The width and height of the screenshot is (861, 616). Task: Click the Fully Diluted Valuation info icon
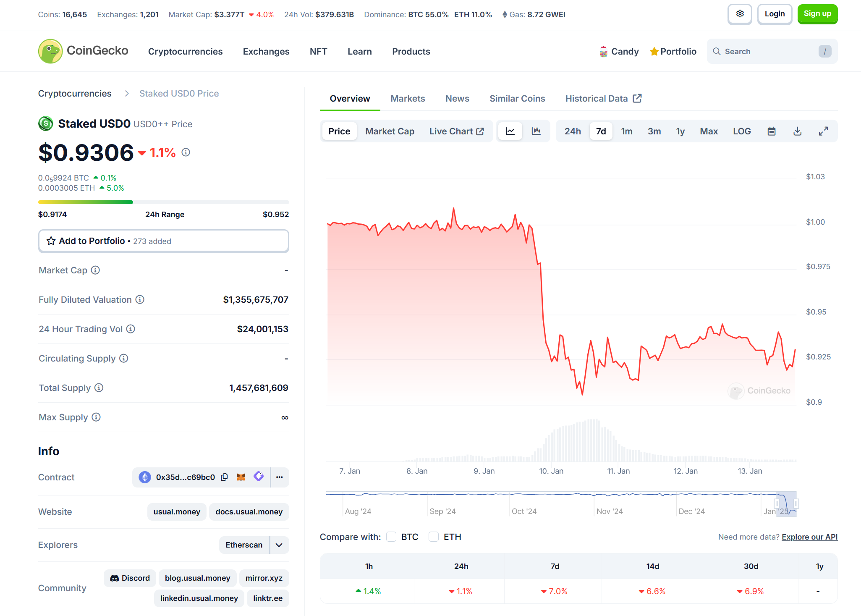point(140,299)
